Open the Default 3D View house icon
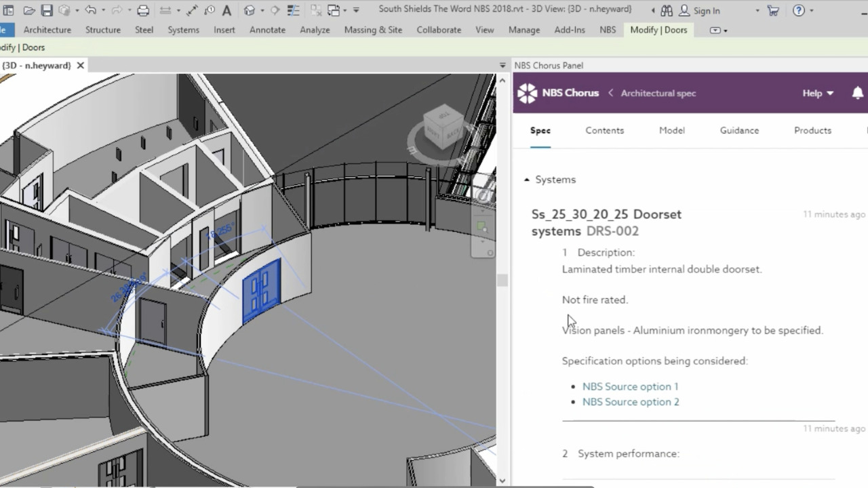The image size is (868, 488). pyautogui.click(x=250, y=10)
